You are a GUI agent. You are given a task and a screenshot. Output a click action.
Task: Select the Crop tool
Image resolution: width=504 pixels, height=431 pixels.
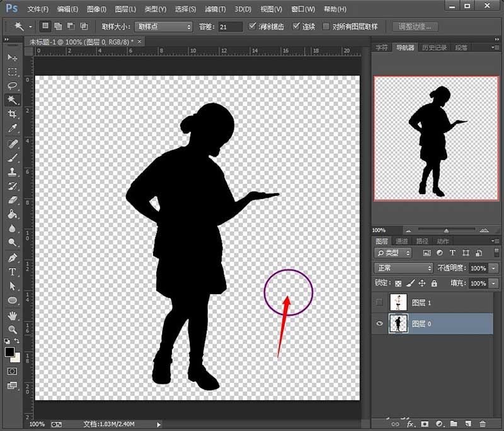pyautogui.click(x=12, y=114)
